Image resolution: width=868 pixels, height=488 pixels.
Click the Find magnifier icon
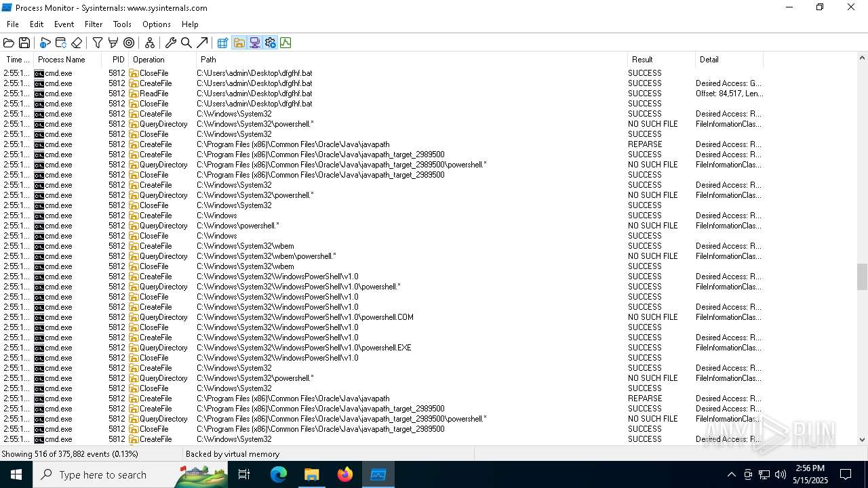(186, 43)
